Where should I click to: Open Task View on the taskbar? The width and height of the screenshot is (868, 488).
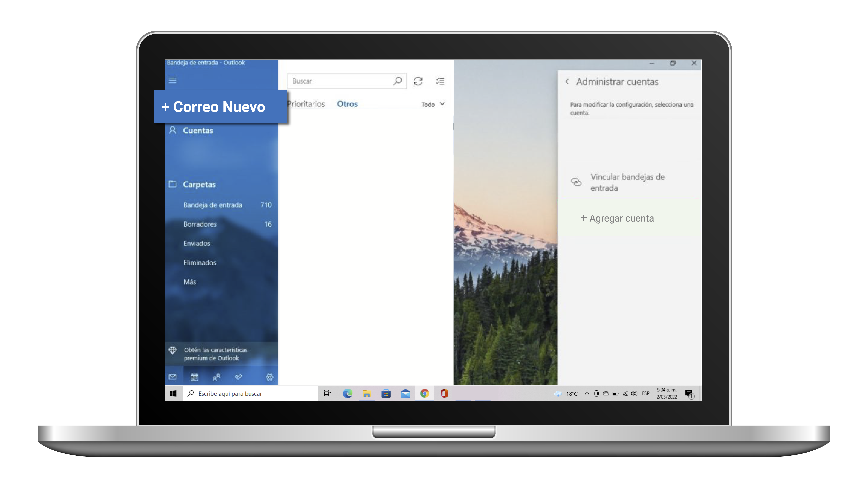coord(327,393)
